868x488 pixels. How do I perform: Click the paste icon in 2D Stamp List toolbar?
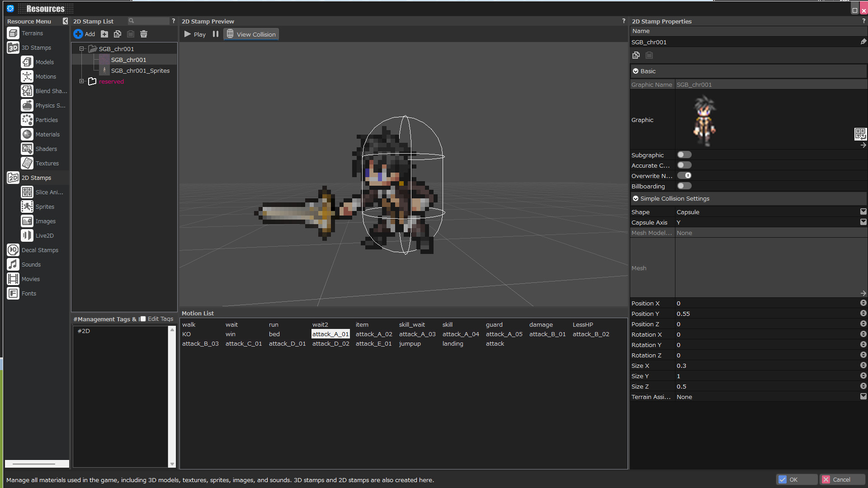[131, 34]
